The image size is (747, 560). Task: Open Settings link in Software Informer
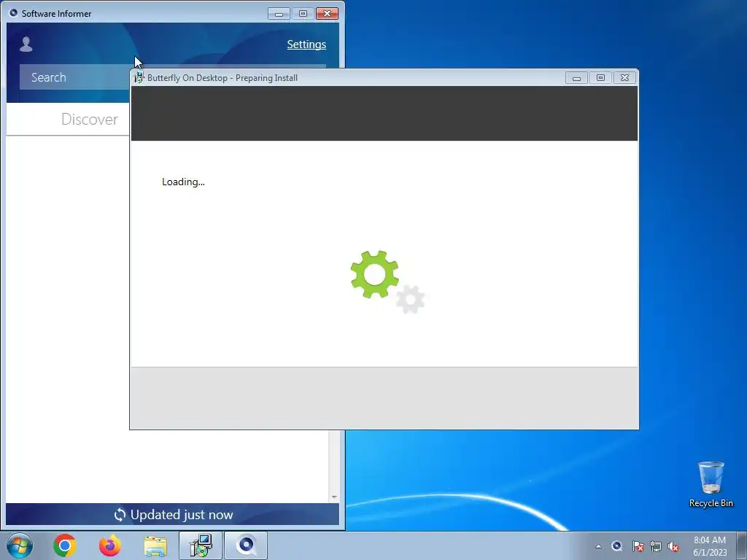[x=306, y=44]
